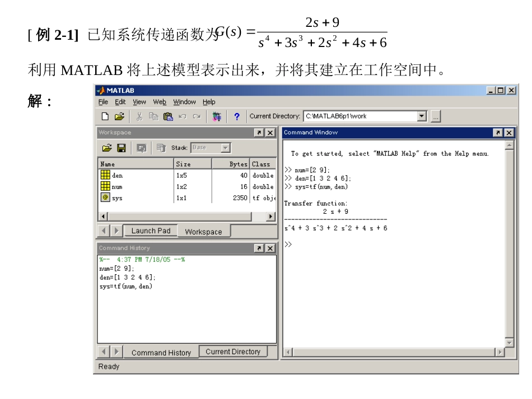The width and height of the screenshot is (532, 399).
Task: Click right arrow of Command Window horizontal scrollbar
Action: point(500,352)
